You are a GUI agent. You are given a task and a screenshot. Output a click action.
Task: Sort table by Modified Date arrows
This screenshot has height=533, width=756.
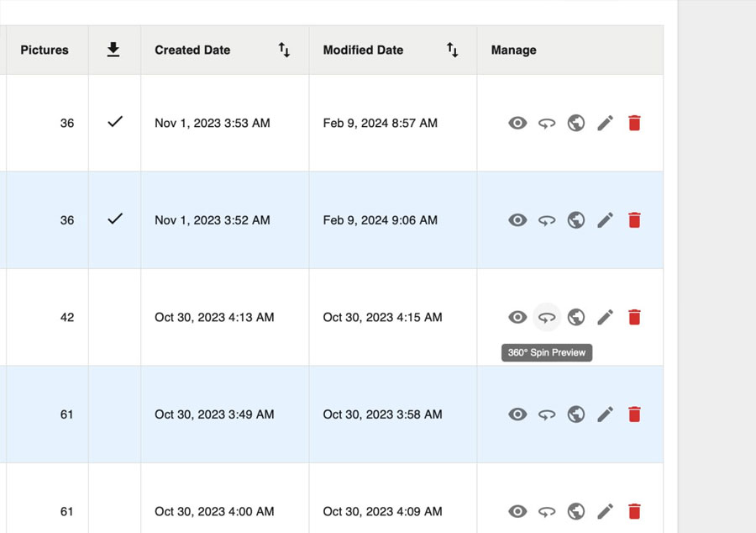point(452,50)
